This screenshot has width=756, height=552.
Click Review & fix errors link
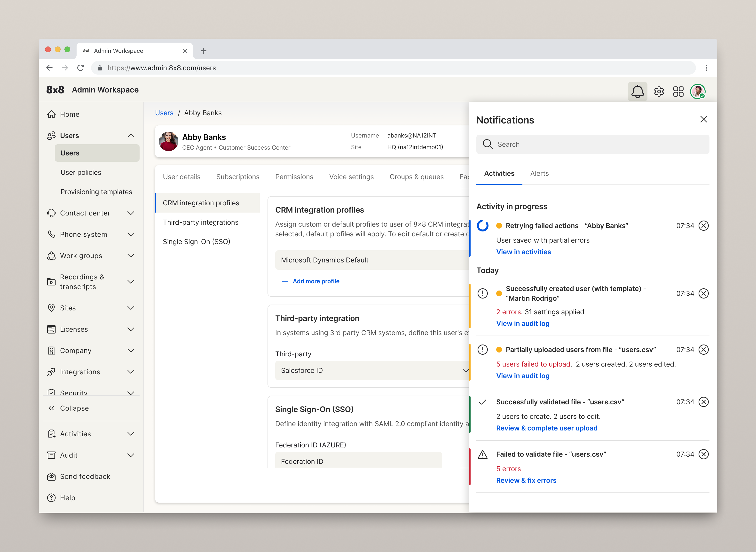526,480
